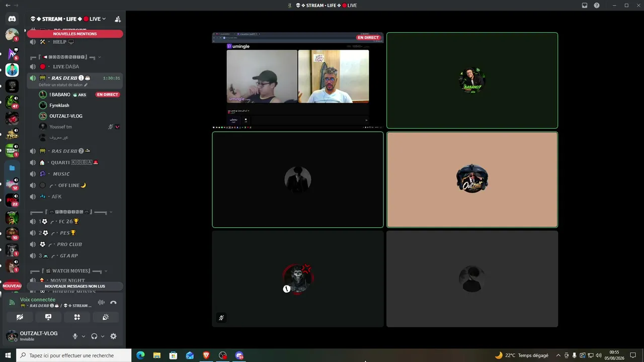Focus the skull avatar participant tile

click(x=298, y=279)
